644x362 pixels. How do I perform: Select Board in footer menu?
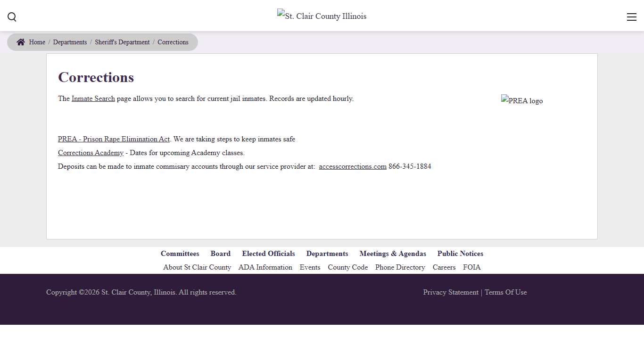coord(220,254)
